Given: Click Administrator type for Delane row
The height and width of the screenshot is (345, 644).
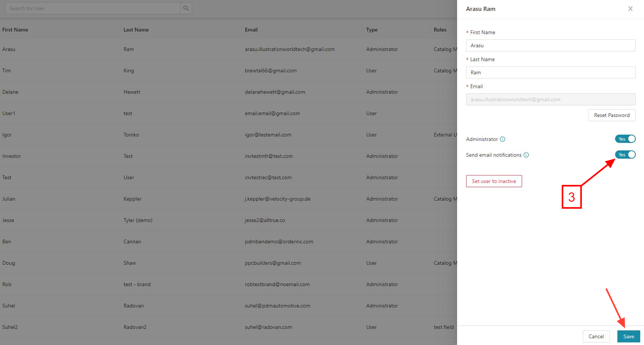Looking at the screenshot, I should coord(382,92).
